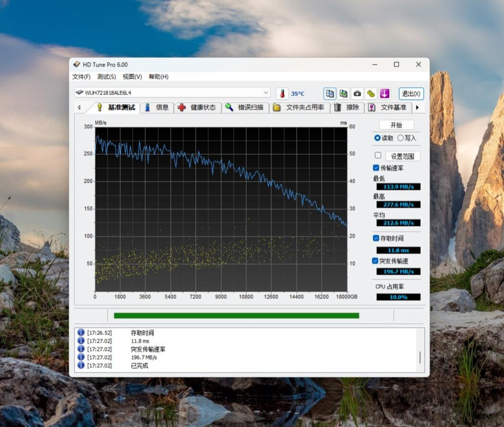Click the thermometer temperature icon
This screenshot has height=427, width=504.
[x=282, y=94]
